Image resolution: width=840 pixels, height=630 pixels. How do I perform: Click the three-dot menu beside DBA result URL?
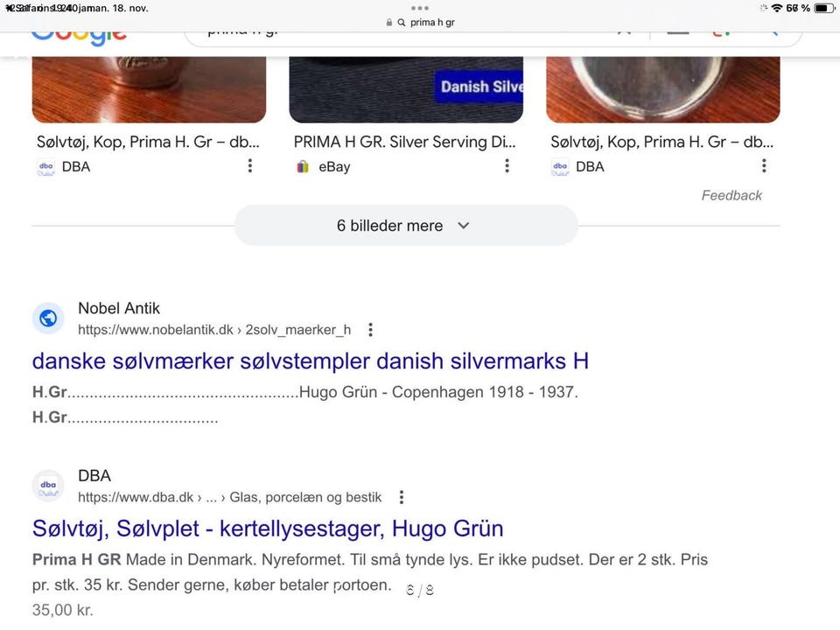402,497
